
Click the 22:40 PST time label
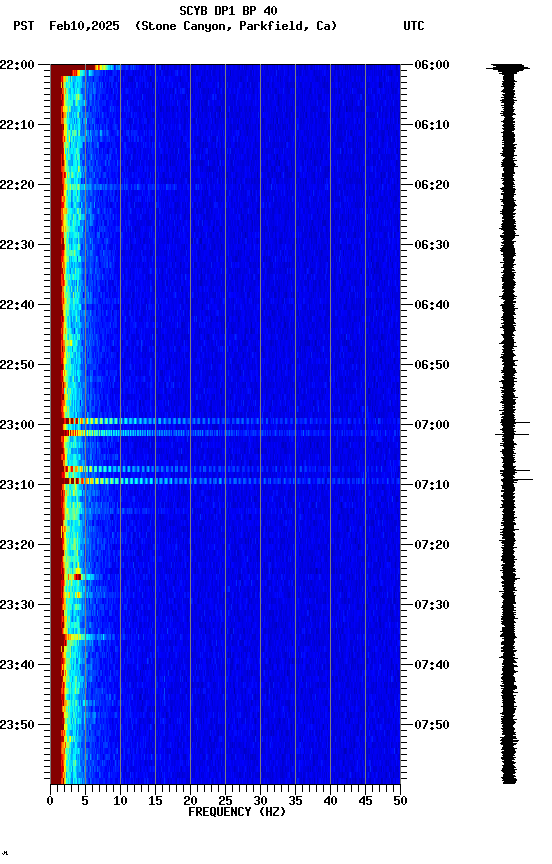click(x=17, y=305)
